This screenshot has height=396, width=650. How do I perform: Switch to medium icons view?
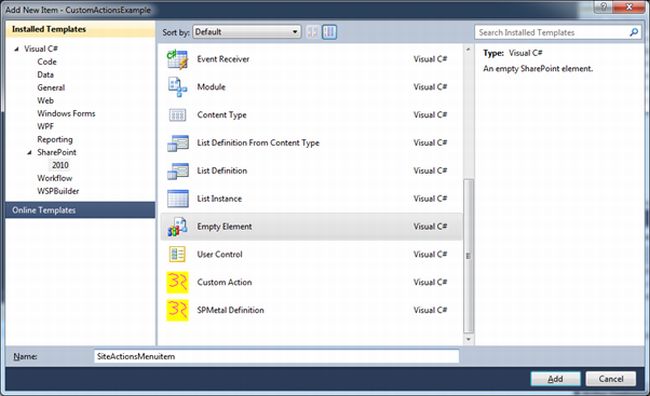coord(330,32)
